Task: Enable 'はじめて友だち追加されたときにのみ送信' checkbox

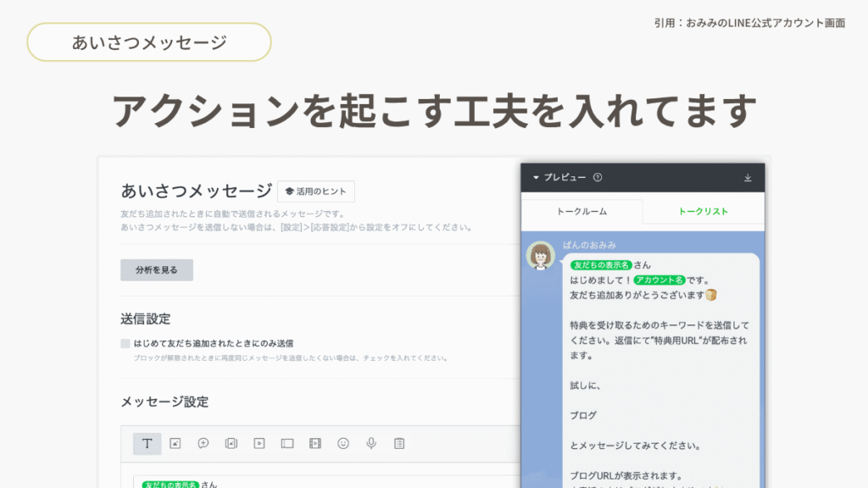Action: pyautogui.click(x=125, y=344)
